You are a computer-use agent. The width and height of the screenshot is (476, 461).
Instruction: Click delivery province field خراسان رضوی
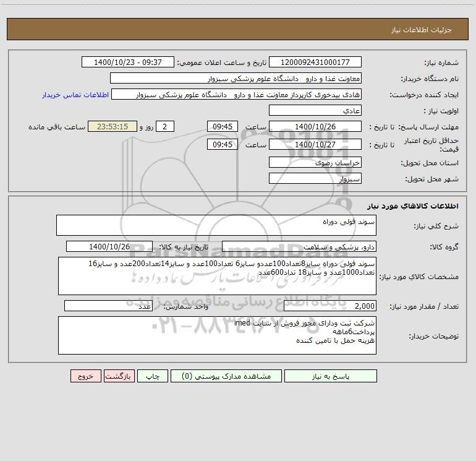click(315, 163)
